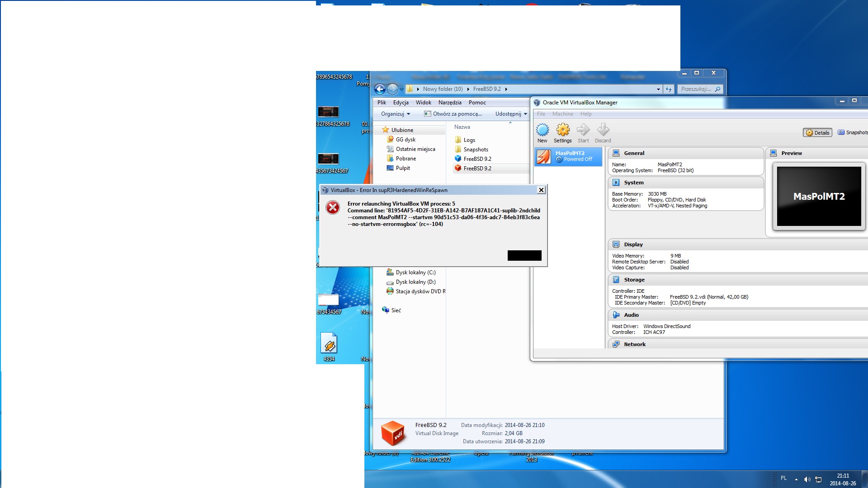Open desktop shortcut labeled 4354

(329, 347)
